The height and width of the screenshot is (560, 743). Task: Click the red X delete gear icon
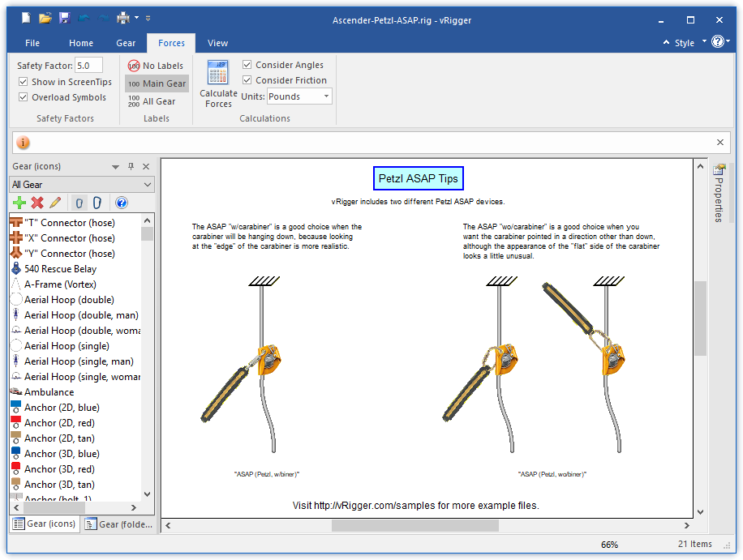pos(37,203)
